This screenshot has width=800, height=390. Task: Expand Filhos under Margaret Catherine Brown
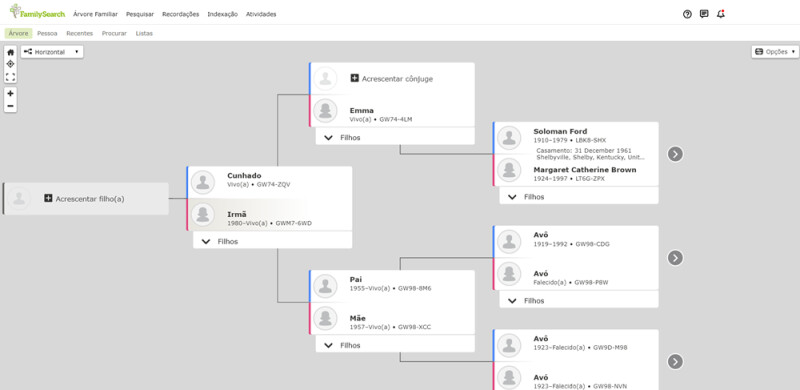pyautogui.click(x=579, y=197)
